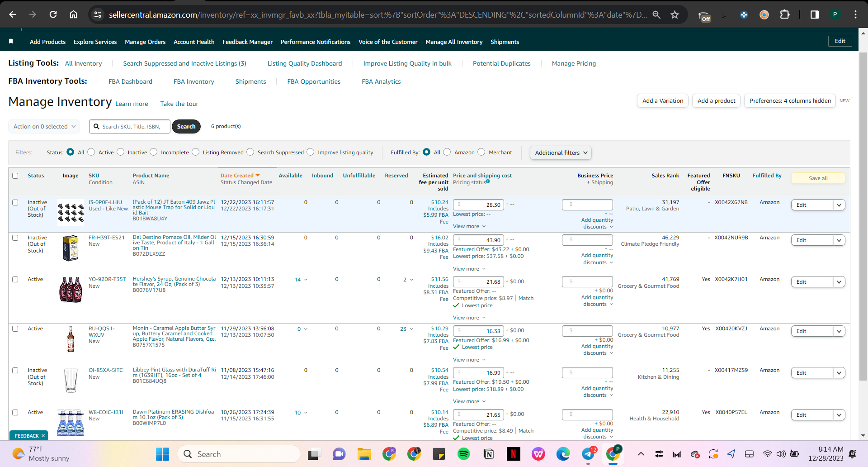Launch Spotify from the taskbar
Screen dimensions: 868x467
coord(463,454)
